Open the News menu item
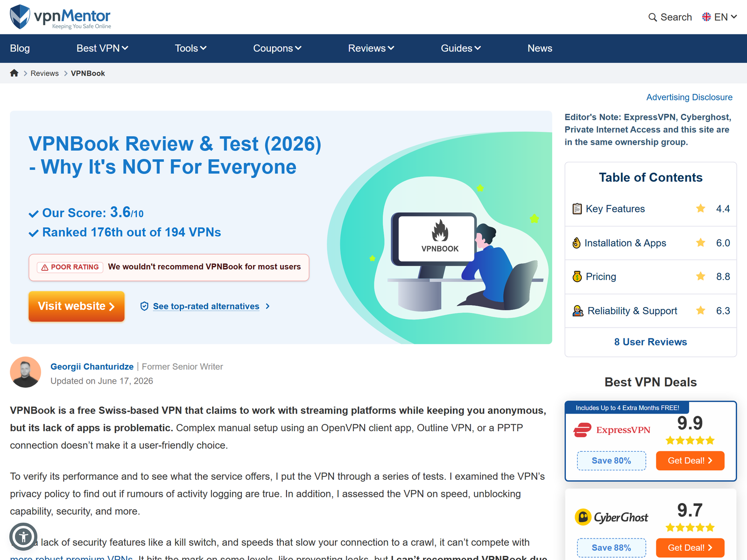Image resolution: width=747 pixels, height=560 pixels. (x=540, y=48)
